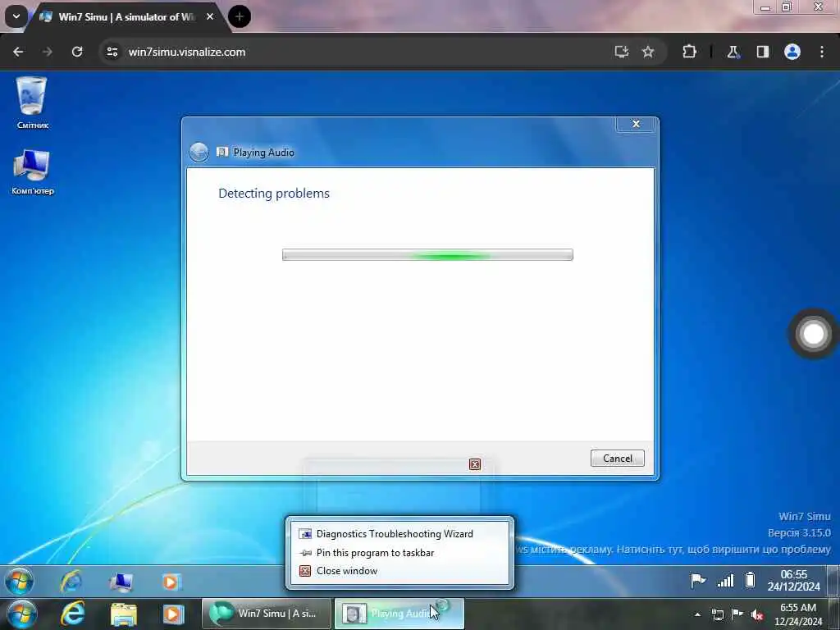Open the browser profile avatar
Image resolution: width=840 pixels, height=630 pixels.
[792, 52]
